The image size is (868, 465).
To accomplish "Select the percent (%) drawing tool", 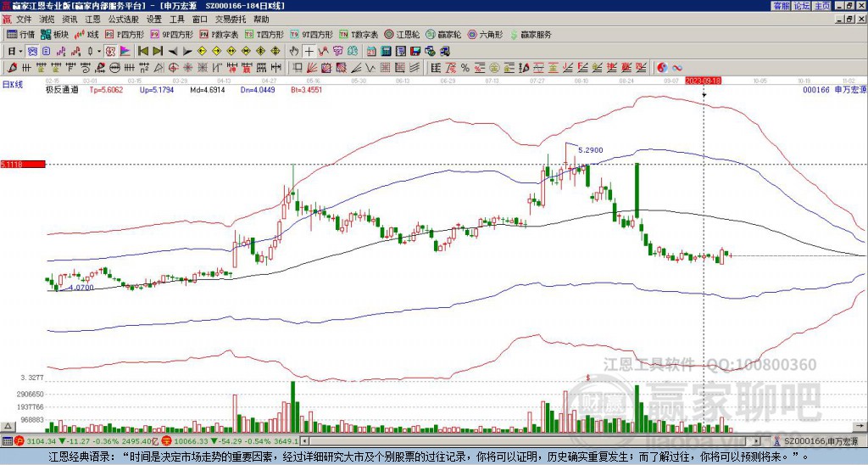I will tap(465, 68).
